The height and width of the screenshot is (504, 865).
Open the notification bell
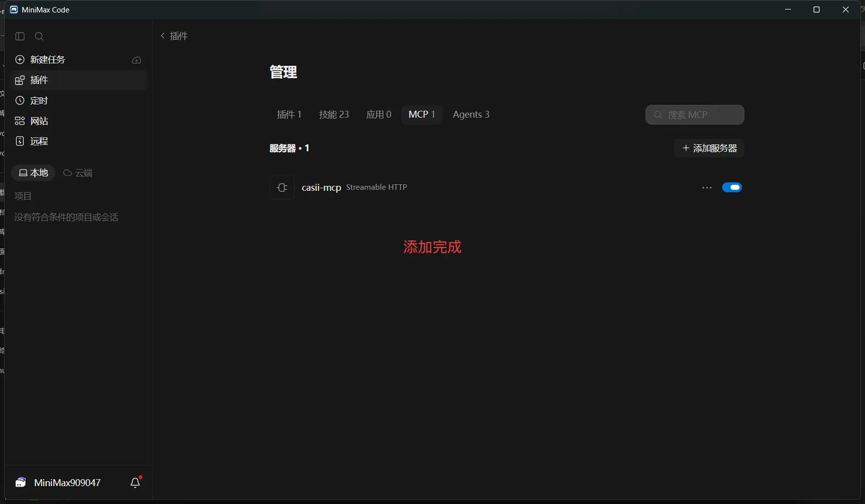(x=136, y=482)
